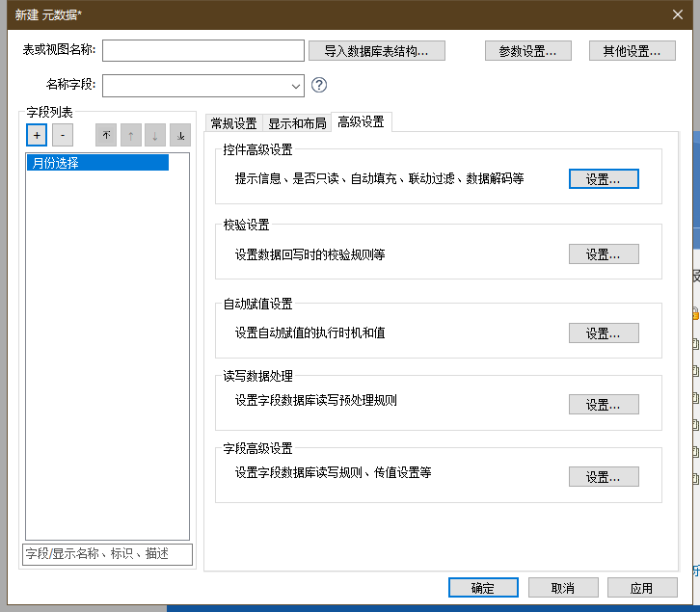Click 设置 for 自动赋值设置
The image size is (700, 612).
tap(604, 333)
